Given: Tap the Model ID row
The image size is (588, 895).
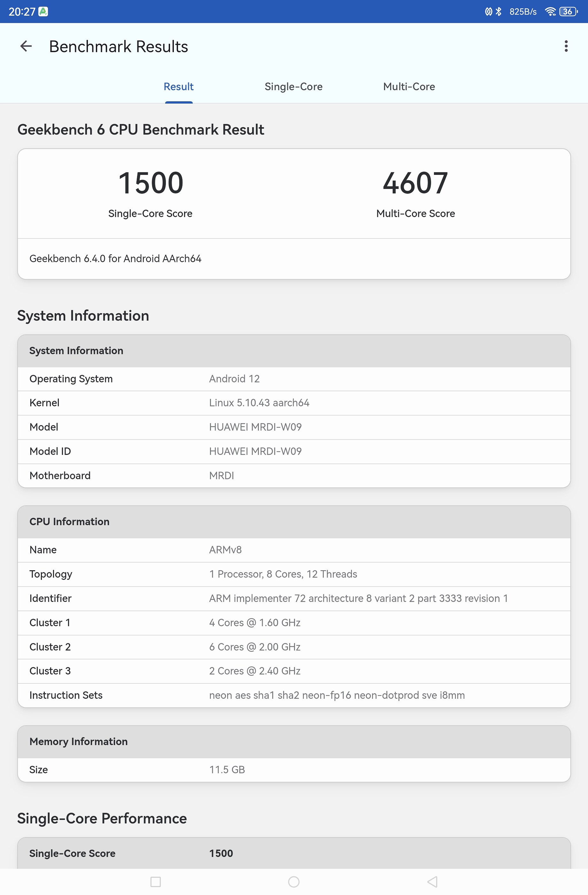Looking at the screenshot, I should pos(294,451).
